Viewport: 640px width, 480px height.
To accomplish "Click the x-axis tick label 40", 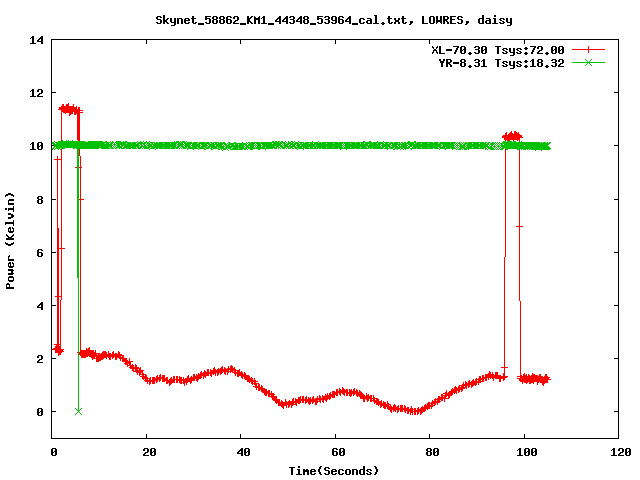I will click(244, 452).
